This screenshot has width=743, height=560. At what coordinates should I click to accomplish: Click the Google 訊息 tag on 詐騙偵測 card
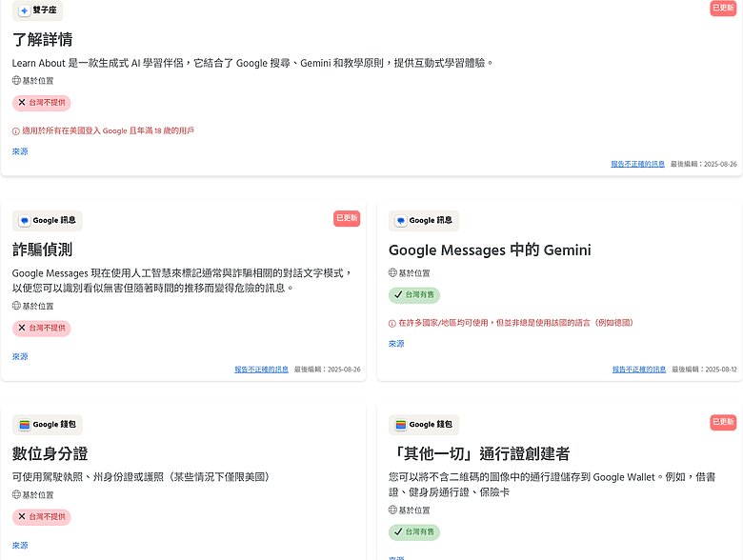(48, 221)
